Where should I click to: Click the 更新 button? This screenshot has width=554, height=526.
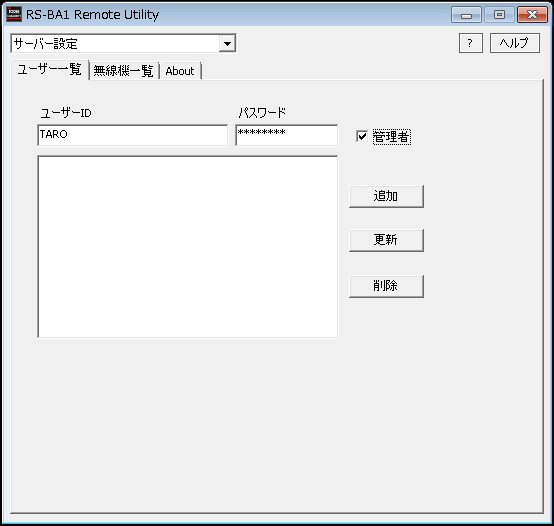(x=386, y=240)
